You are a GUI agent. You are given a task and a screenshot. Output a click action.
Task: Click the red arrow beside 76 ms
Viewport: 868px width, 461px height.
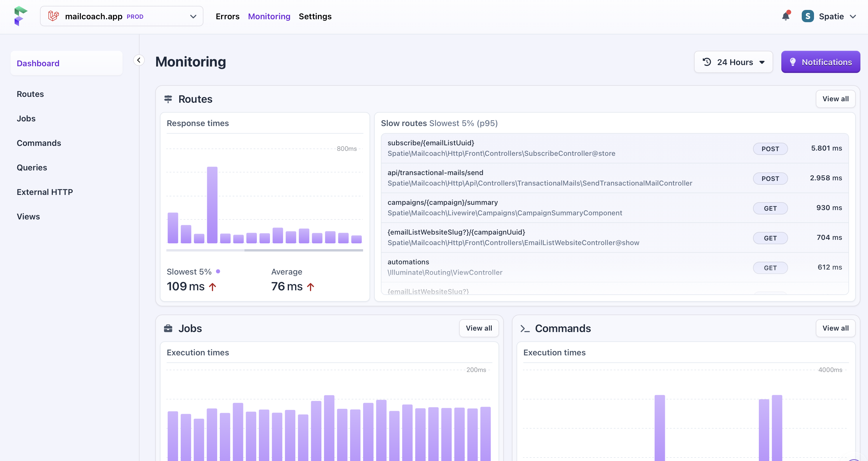(x=310, y=287)
